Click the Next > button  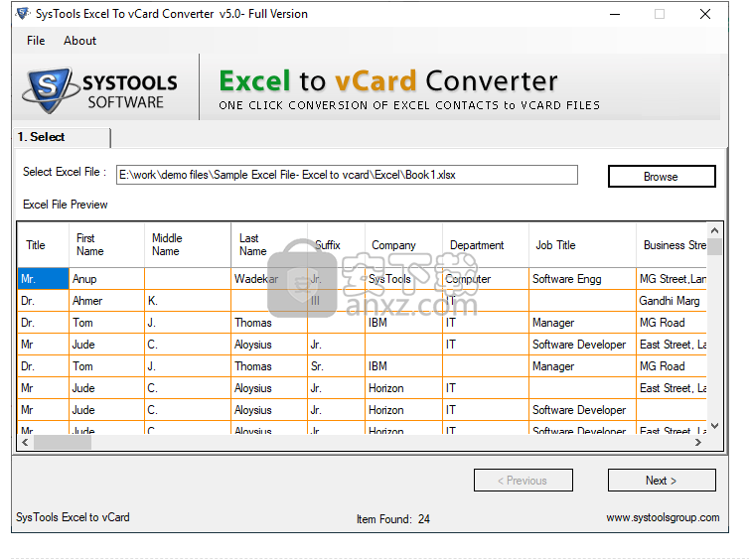(x=662, y=480)
